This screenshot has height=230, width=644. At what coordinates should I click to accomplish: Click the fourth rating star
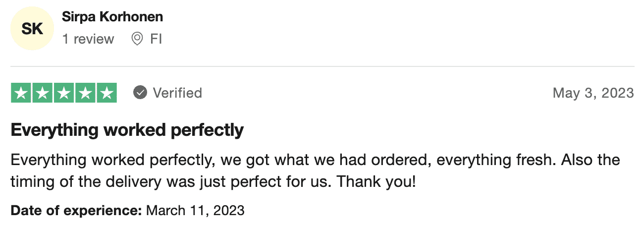point(85,93)
